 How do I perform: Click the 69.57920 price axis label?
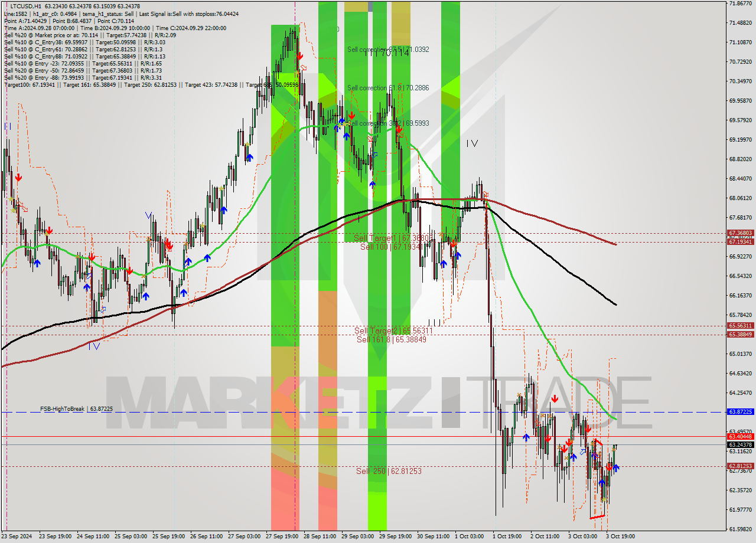pos(740,120)
